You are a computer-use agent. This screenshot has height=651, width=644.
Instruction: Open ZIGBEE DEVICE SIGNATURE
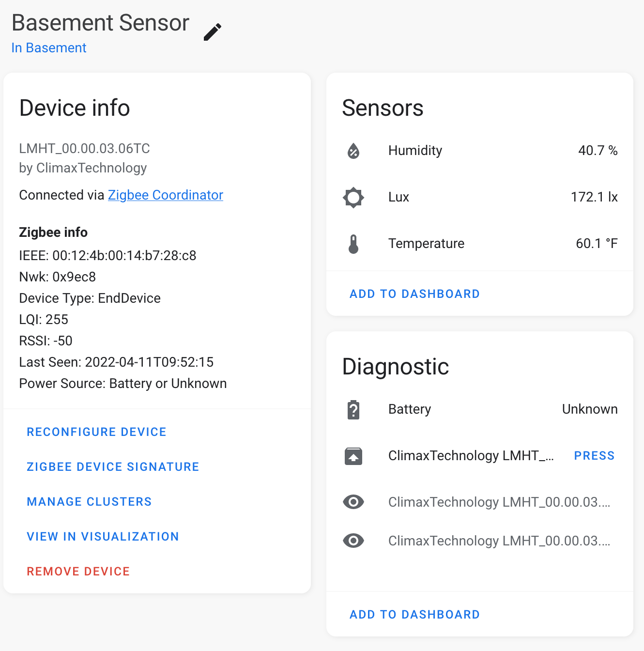[113, 467]
